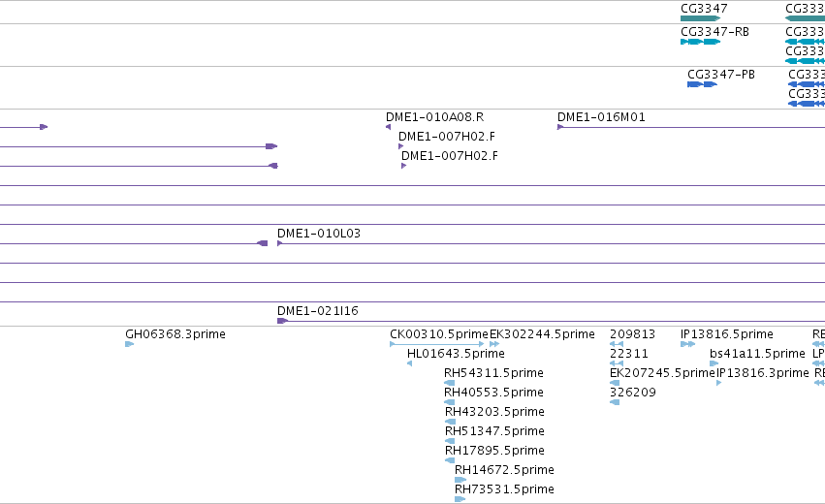Select the RH40553.5prime EST glyph
The height and width of the screenshot is (504, 825).
tap(449, 402)
